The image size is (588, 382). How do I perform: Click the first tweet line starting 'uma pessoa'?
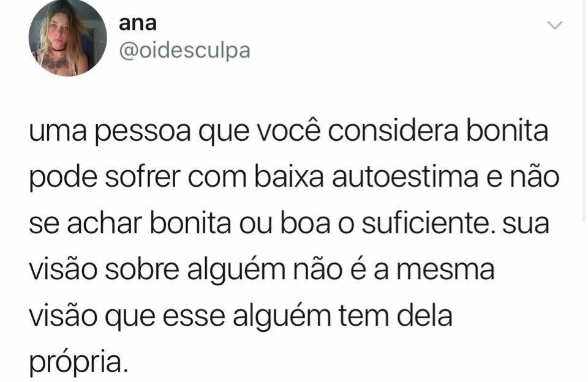[288, 132]
